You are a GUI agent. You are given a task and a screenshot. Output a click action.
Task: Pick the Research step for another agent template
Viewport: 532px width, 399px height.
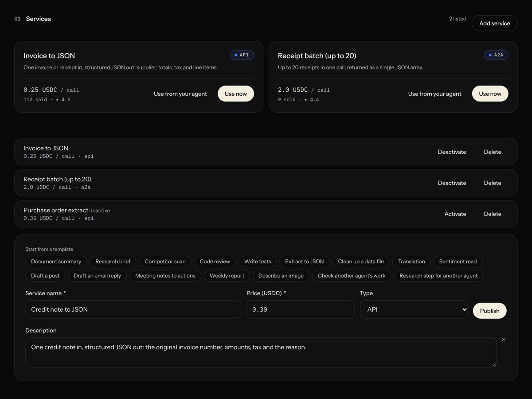coord(438,276)
